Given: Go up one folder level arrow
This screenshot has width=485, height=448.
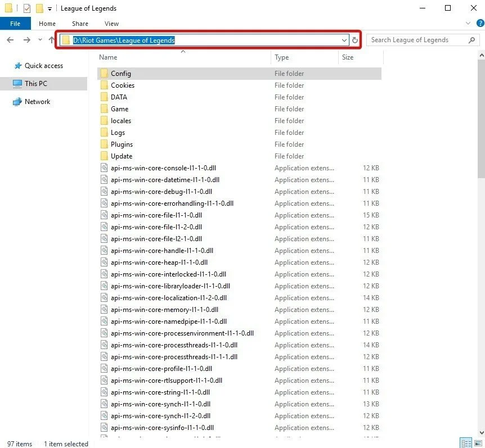Looking at the screenshot, I should pyautogui.click(x=51, y=40).
